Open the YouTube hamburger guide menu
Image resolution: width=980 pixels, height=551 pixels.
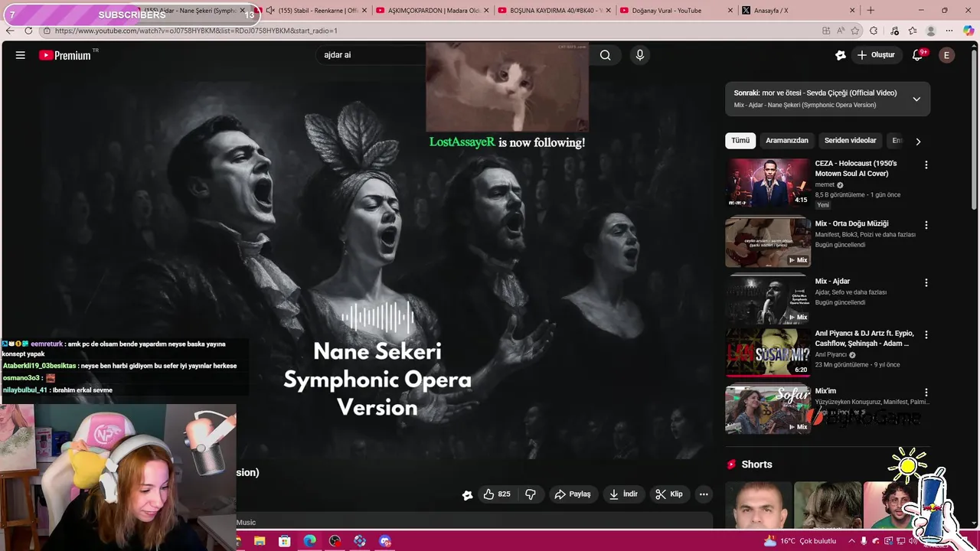pos(21,55)
